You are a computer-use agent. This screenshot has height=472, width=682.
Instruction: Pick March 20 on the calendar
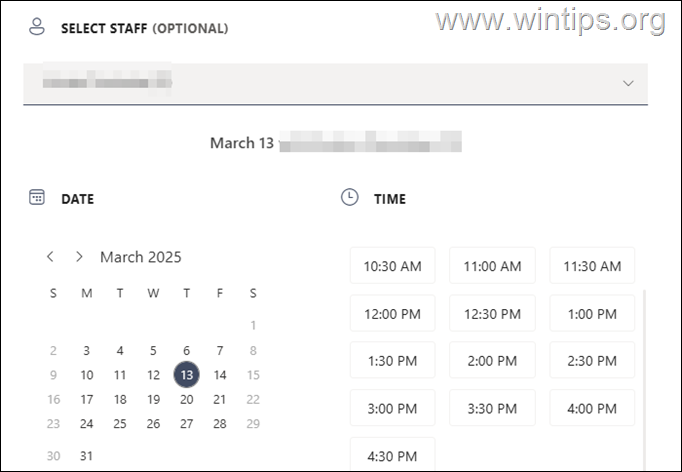pyautogui.click(x=186, y=399)
